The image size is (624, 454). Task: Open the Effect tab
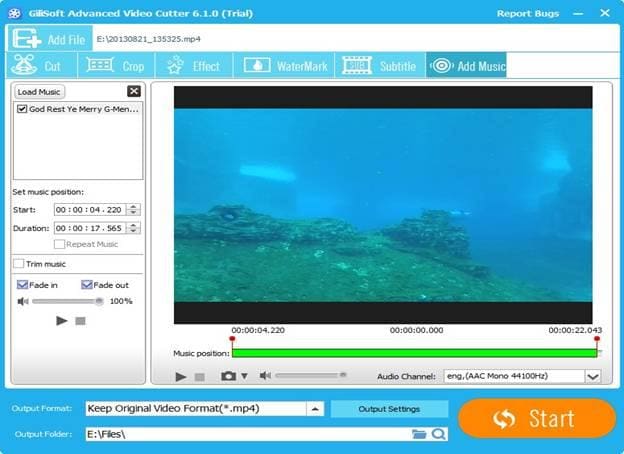194,65
